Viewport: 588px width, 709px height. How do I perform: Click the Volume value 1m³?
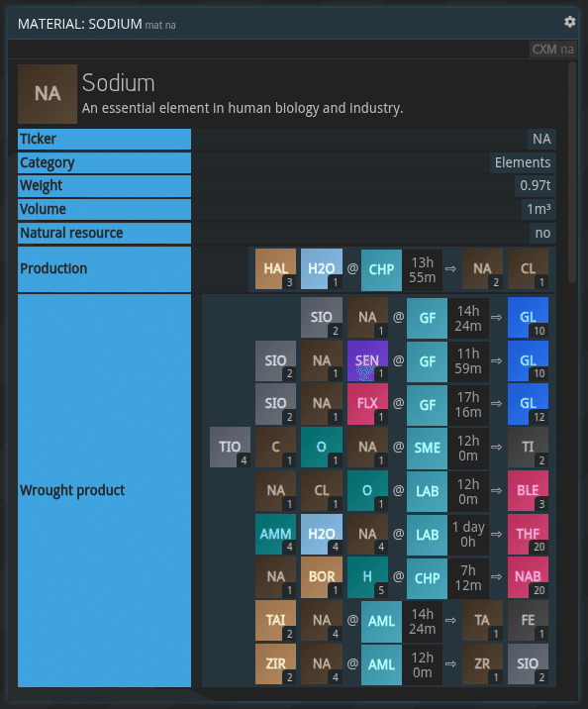(x=539, y=209)
